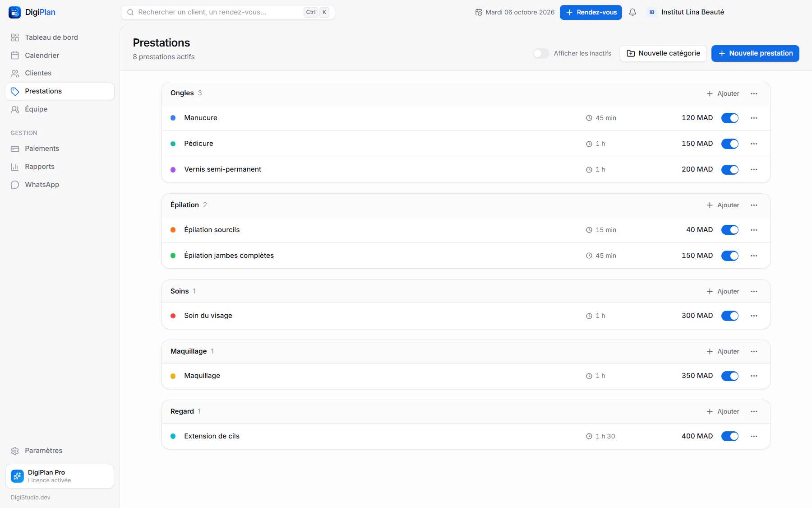
Task: Deactivate the Extension de cils toggle
Action: [x=730, y=436]
